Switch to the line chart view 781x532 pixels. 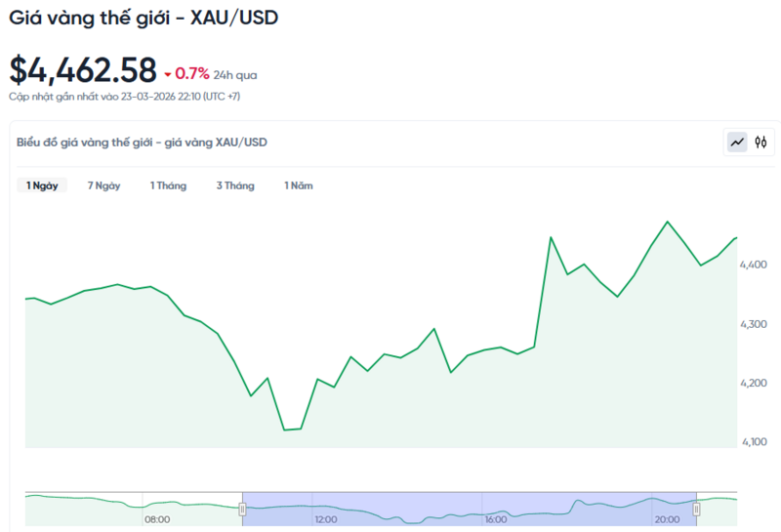(737, 143)
